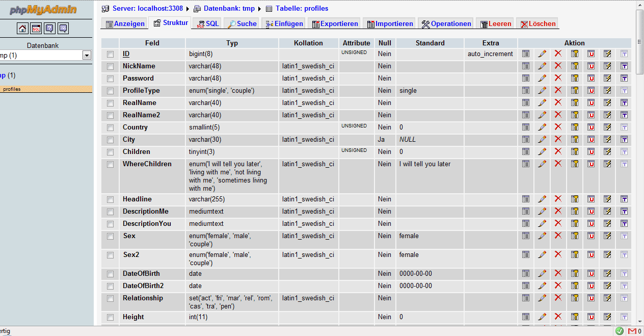
Task: Click the home icon in the sidebar
Action: pos(22,28)
